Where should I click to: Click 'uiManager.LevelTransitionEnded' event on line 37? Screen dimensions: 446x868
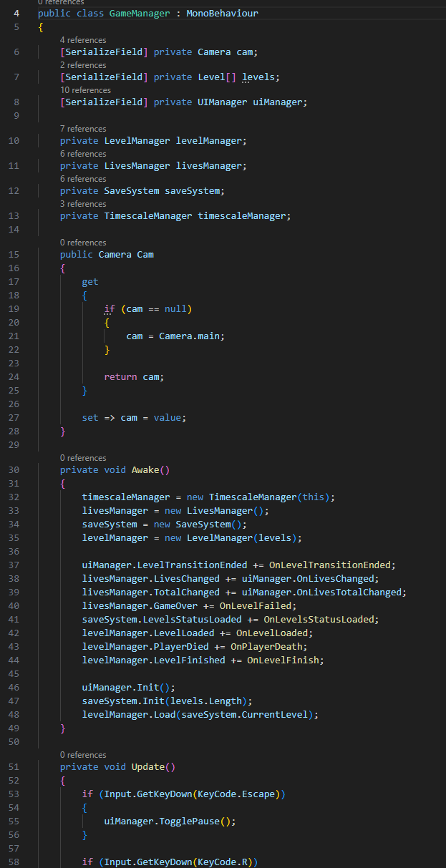coord(165,565)
